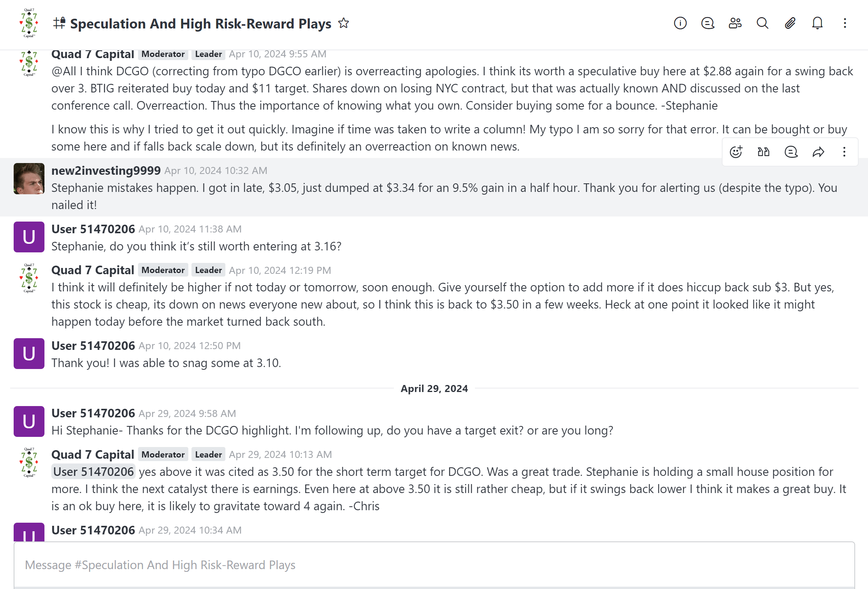Image resolution: width=868 pixels, height=589 pixels.
Task: Open the attachments paperclip icon
Action: coord(790,23)
